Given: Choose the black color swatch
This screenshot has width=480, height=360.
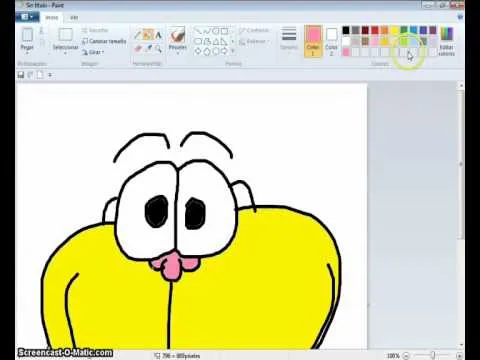Looking at the screenshot, I should point(346,31).
